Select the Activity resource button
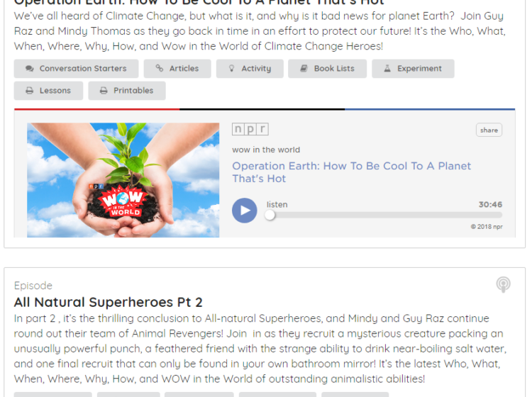532x397 pixels. 250,69
